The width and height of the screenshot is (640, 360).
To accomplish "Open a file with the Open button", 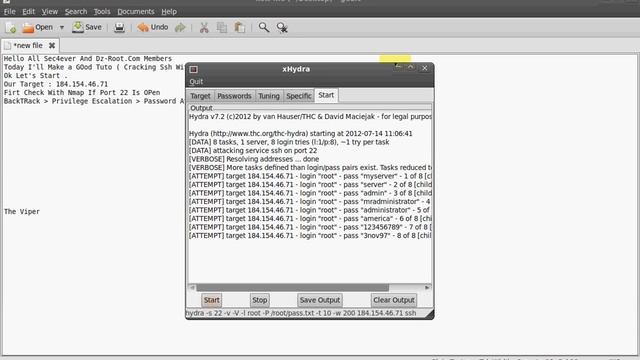I will 38,27.
